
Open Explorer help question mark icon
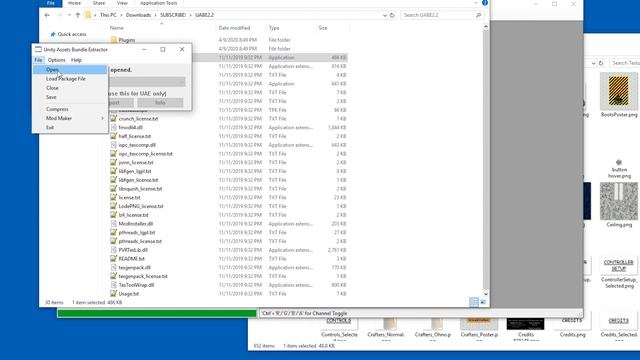click(x=485, y=2)
